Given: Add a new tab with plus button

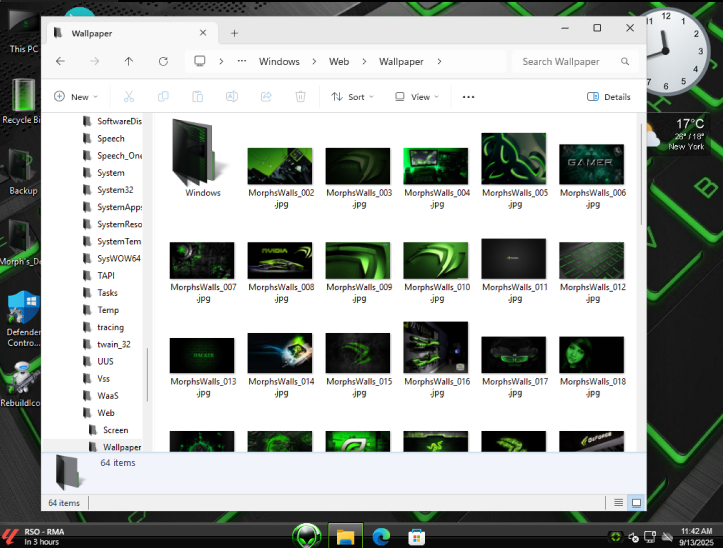Looking at the screenshot, I should (234, 33).
